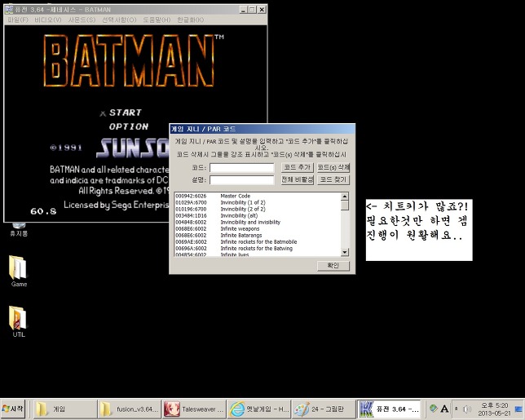The width and height of the screenshot is (525, 420).
Task: Select the 'Invincibility (1 of 2)' code row
Action: pos(258,202)
